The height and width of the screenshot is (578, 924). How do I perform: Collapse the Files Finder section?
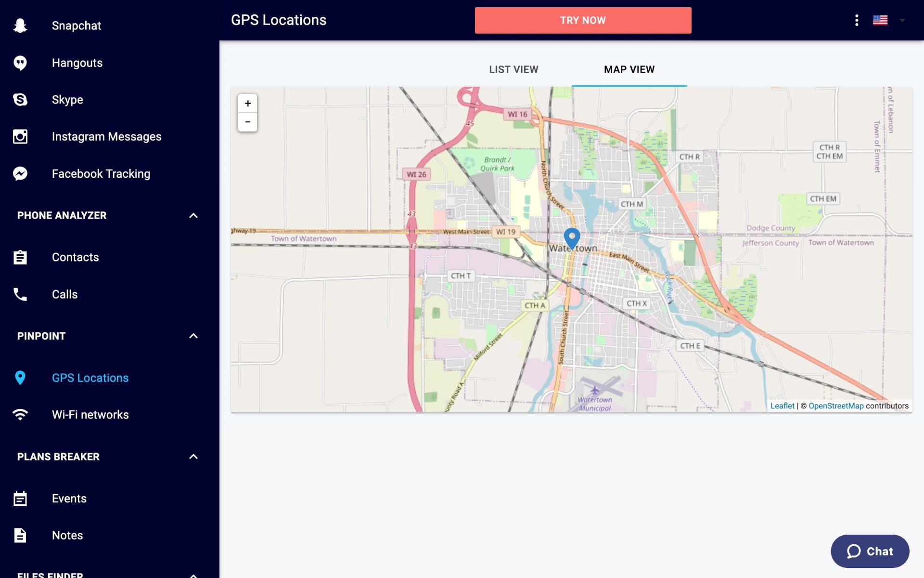tap(193, 576)
